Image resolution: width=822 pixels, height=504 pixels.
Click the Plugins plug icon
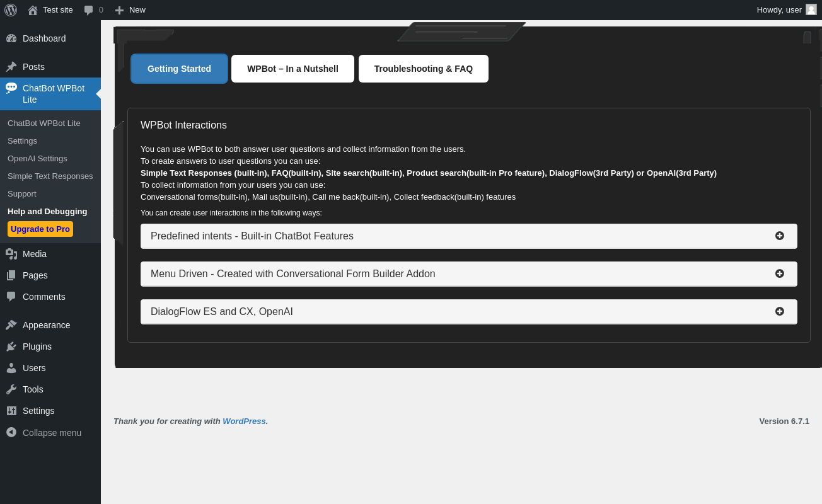[x=11, y=346]
